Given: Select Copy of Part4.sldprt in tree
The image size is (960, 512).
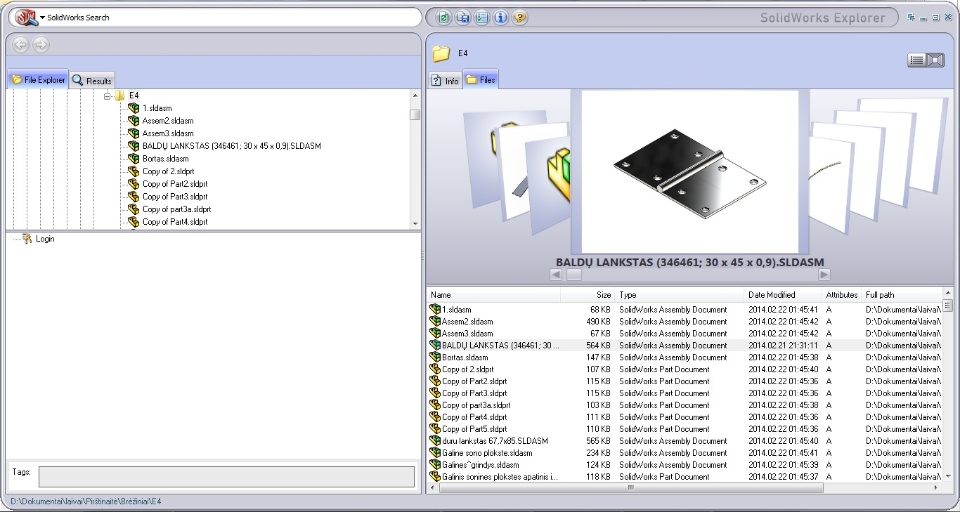Looking at the screenshot, I should [x=168, y=222].
